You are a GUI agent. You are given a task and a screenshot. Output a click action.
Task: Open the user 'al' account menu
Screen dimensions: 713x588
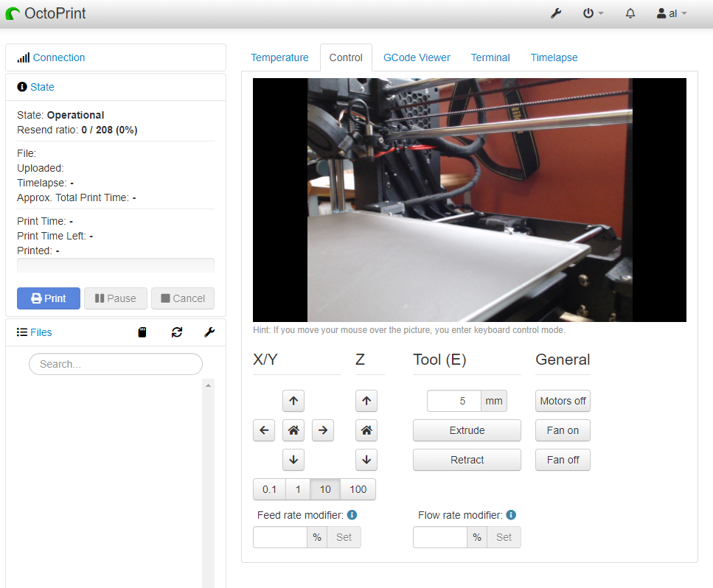671,13
